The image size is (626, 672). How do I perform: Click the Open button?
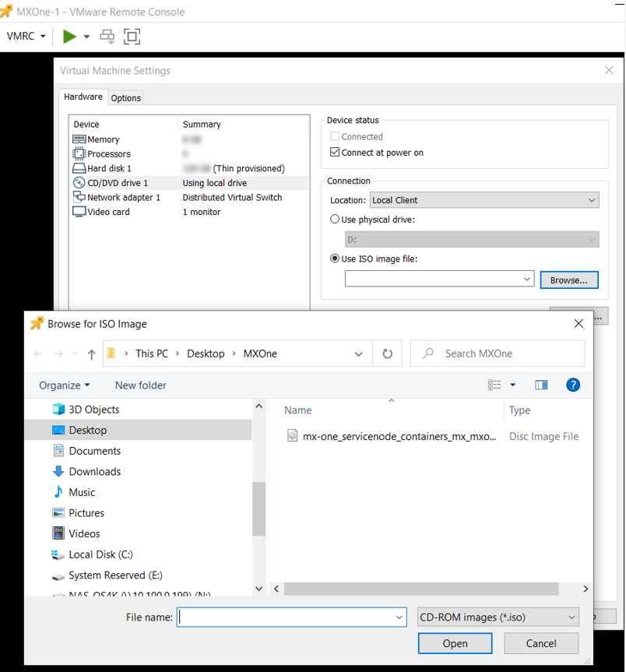[x=455, y=643]
